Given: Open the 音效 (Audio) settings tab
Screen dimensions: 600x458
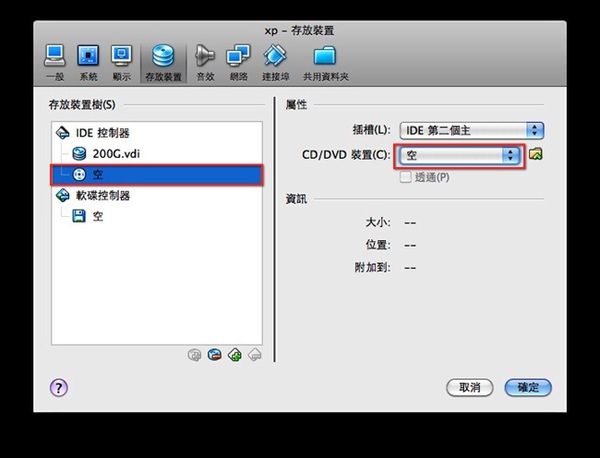Looking at the screenshot, I should click(205, 63).
